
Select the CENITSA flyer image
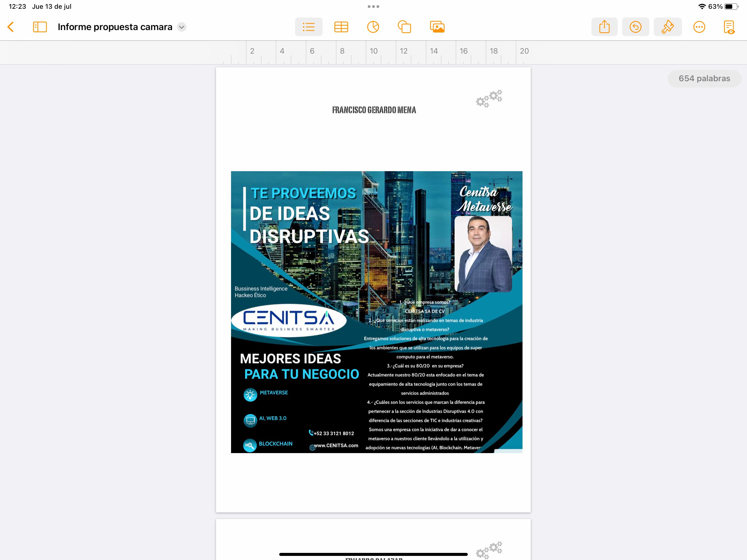tap(376, 312)
